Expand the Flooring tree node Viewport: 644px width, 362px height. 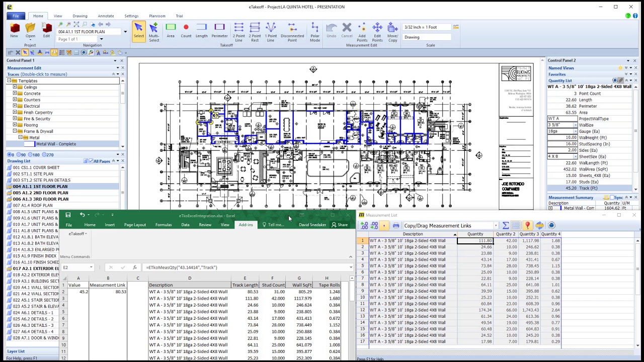(15, 125)
